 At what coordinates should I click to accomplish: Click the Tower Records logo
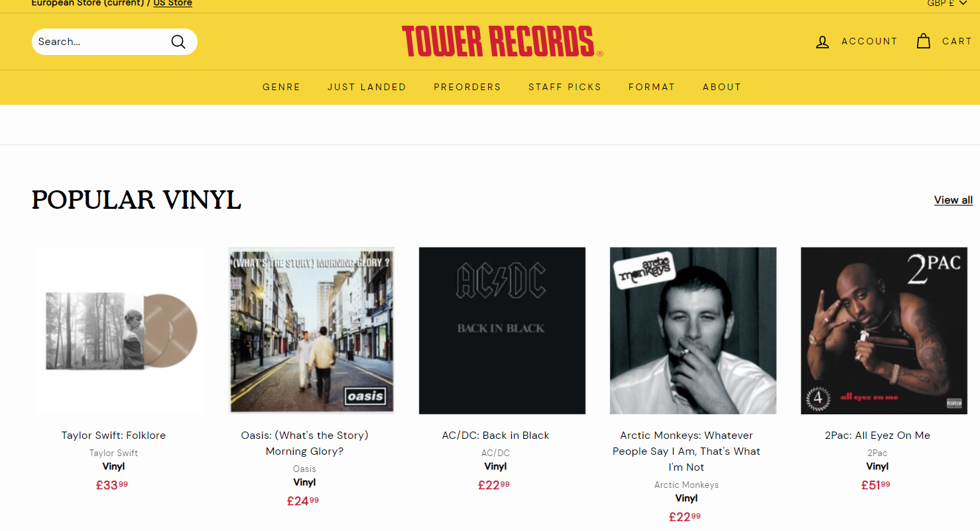pyautogui.click(x=502, y=41)
